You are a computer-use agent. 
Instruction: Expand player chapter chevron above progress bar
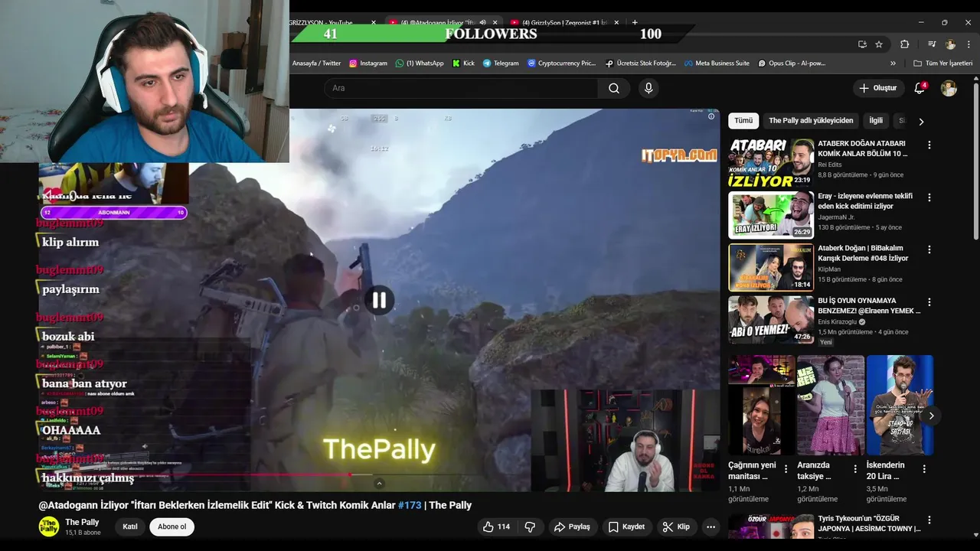click(x=379, y=483)
